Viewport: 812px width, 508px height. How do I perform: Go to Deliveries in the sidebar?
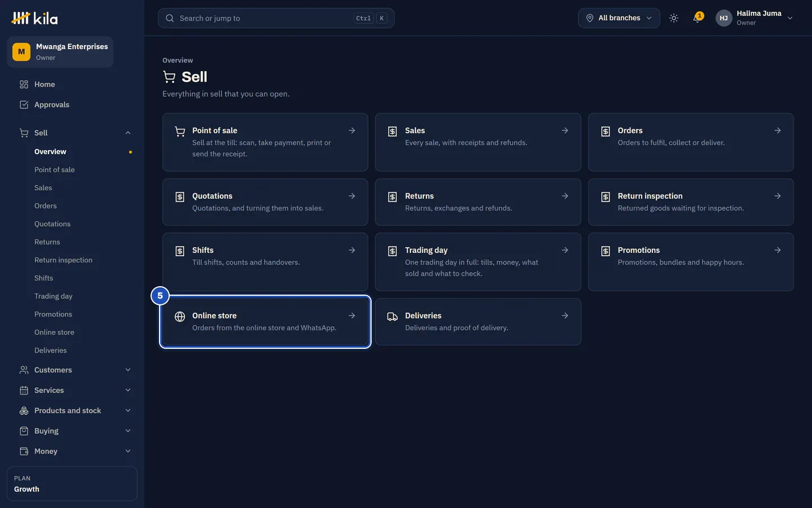pos(50,350)
